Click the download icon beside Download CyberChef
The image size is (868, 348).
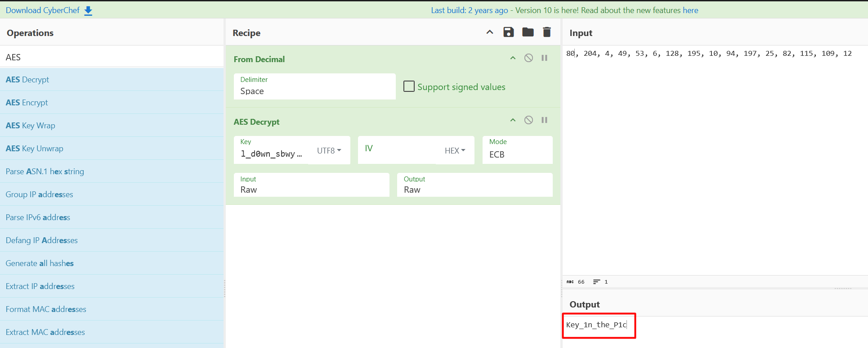click(x=88, y=11)
